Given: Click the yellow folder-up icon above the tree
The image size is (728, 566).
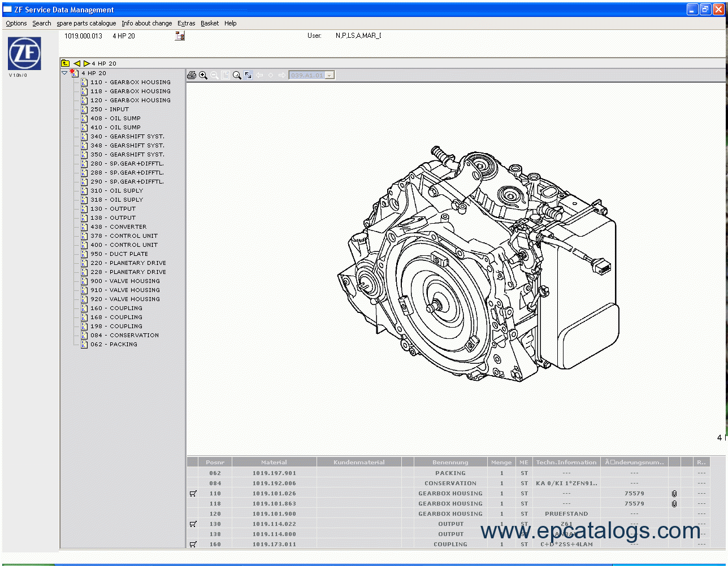Looking at the screenshot, I should pos(66,63).
